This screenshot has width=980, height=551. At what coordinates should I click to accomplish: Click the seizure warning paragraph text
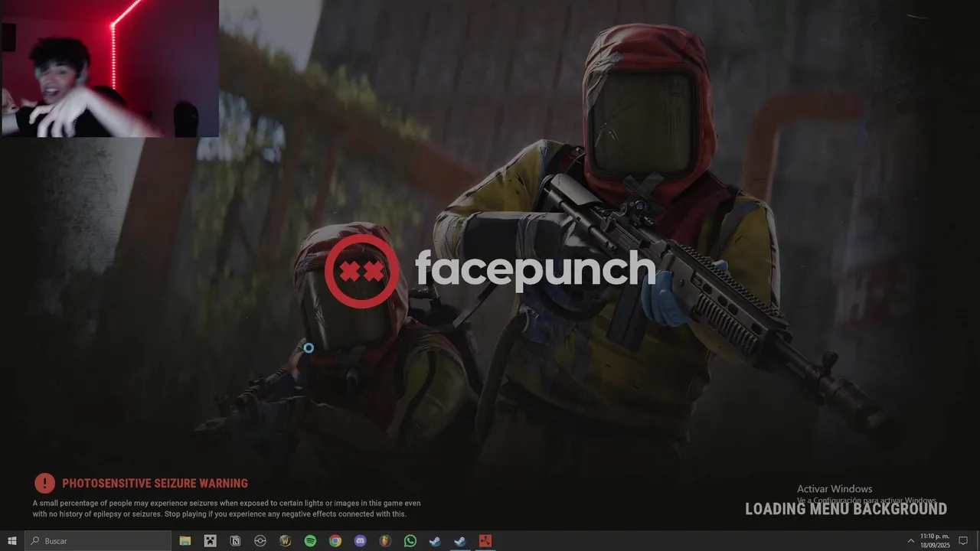(x=227, y=509)
